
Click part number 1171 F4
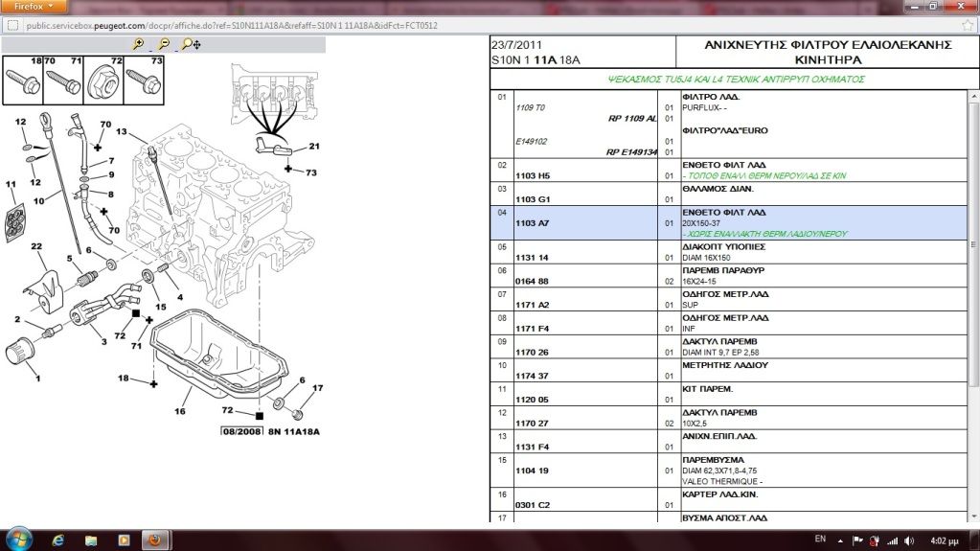[x=533, y=329]
